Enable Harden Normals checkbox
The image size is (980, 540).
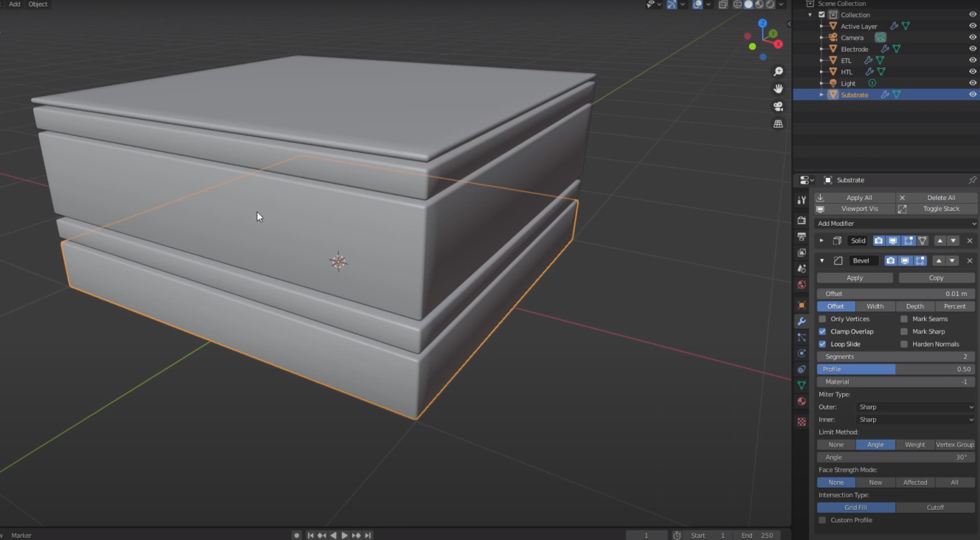(x=904, y=344)
